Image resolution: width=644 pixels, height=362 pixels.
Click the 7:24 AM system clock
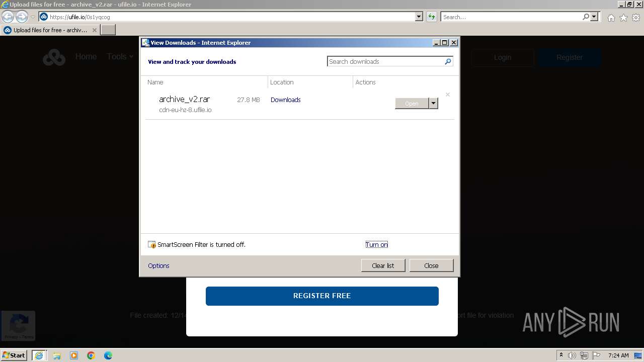[x=618, y=355]
